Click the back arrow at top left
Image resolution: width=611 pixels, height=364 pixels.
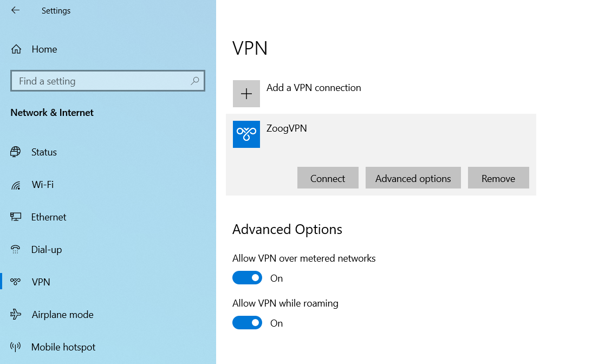[15, 10]
